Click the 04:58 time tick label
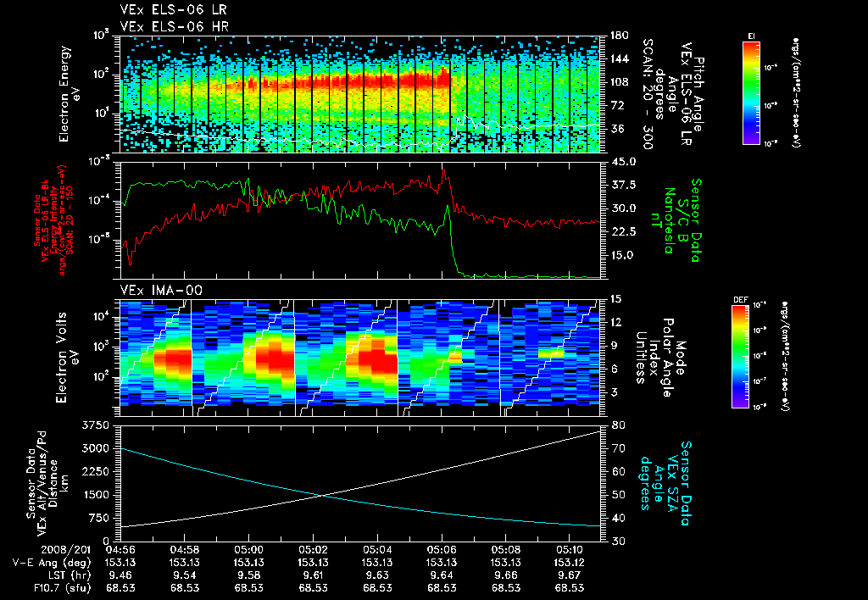The width and height of the screenshot is (868, 600). click(184, 549)
